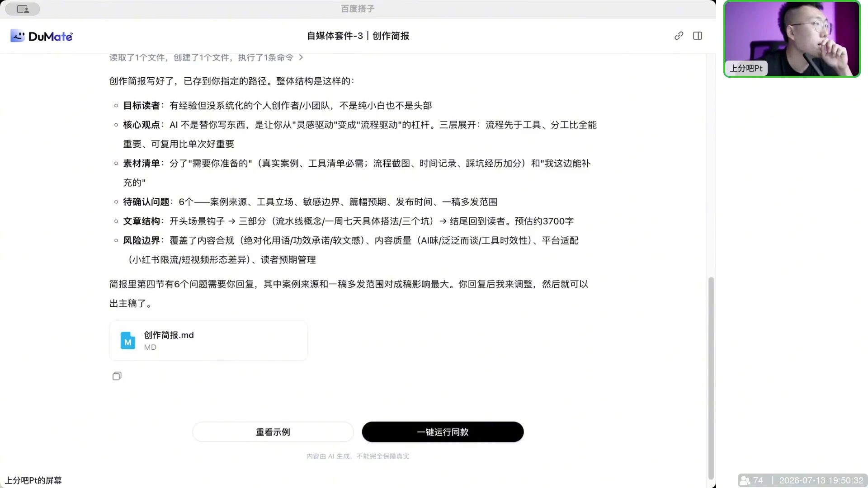This screenshot has height=488, width=868.
Task: Click the blue MD file icon
Action: 128,341
